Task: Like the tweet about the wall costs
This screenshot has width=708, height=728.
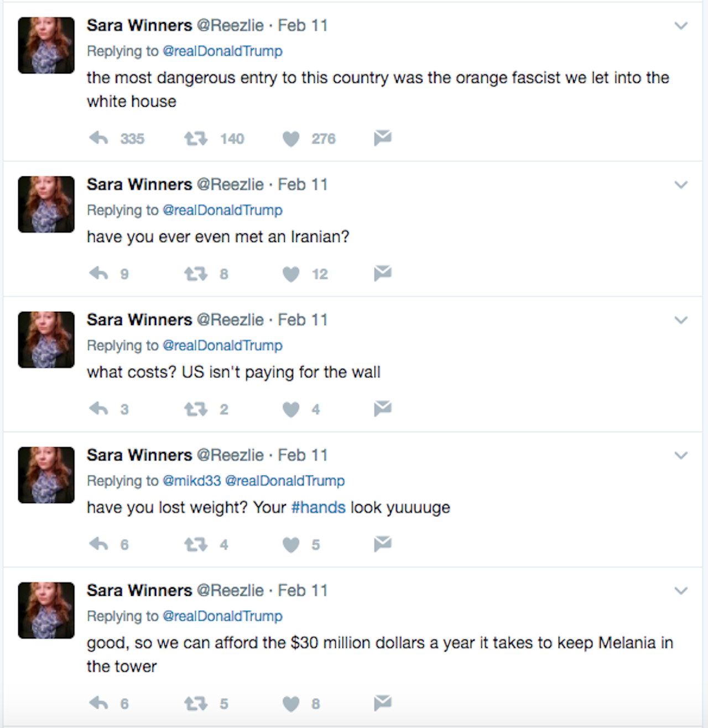Action: tap(290, 409)
